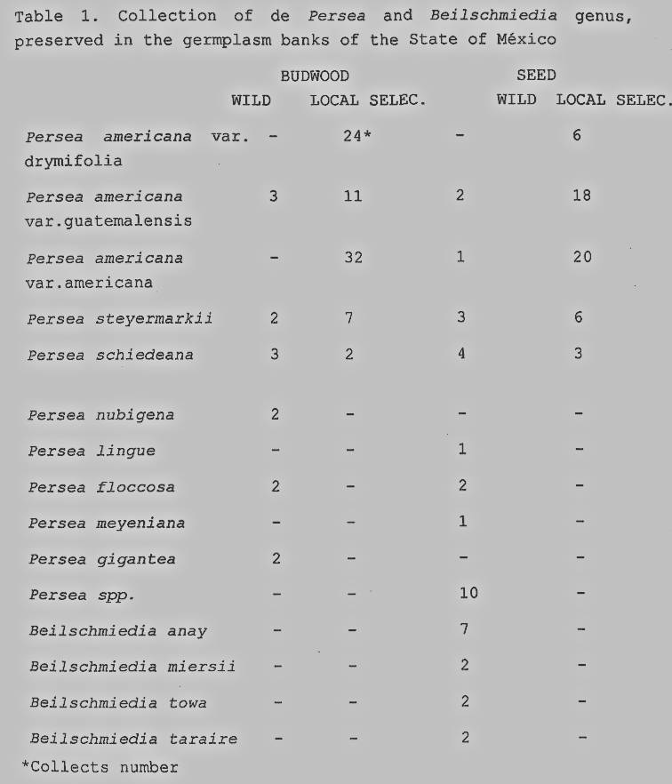Select the value 32 for var.americana
The image size is (672, 784).
point(353,259)
